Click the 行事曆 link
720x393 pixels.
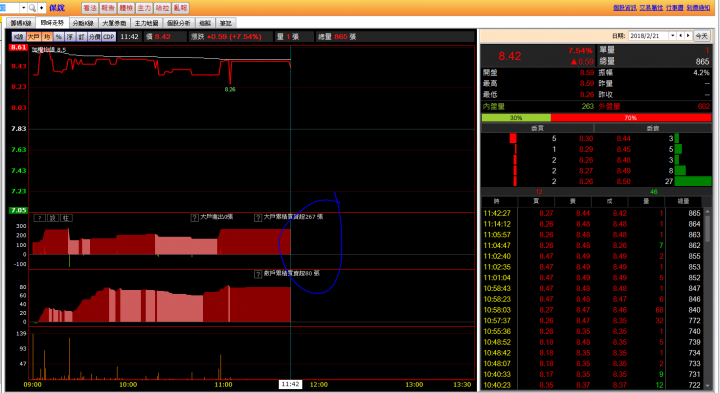coord(675,8)
